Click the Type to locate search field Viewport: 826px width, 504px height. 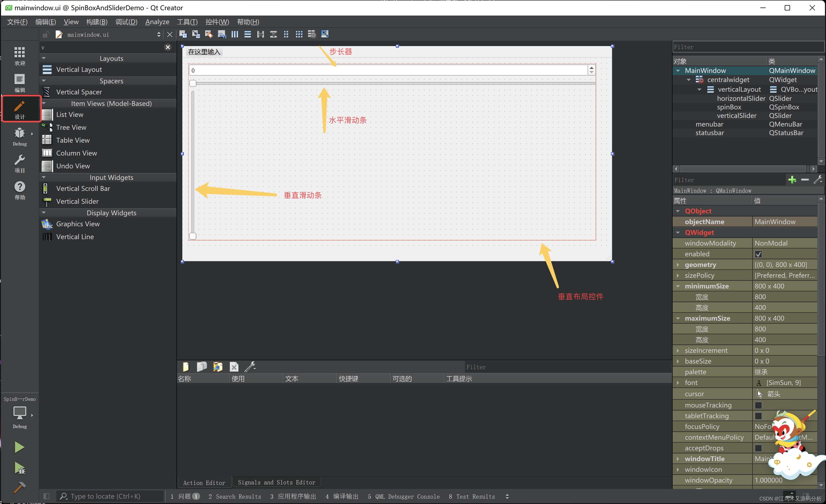[x=110, y=496]
